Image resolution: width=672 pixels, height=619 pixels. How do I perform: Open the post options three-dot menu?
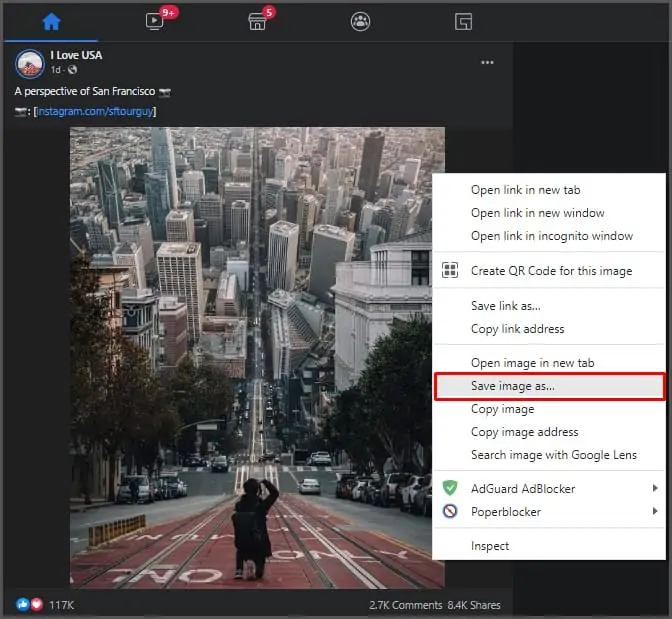pos(487,63)
